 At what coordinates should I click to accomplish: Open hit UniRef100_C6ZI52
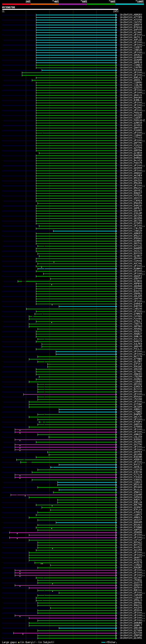click(x=131, y=22)
